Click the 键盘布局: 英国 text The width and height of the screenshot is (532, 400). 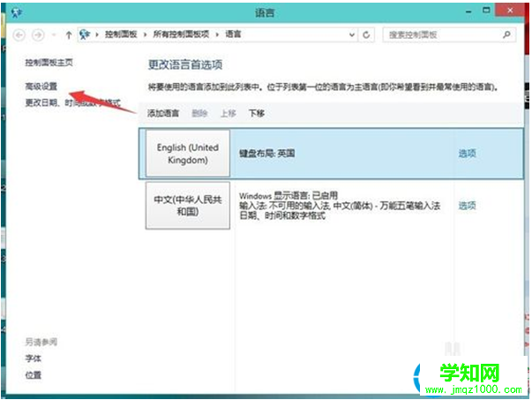click(266, 154)
